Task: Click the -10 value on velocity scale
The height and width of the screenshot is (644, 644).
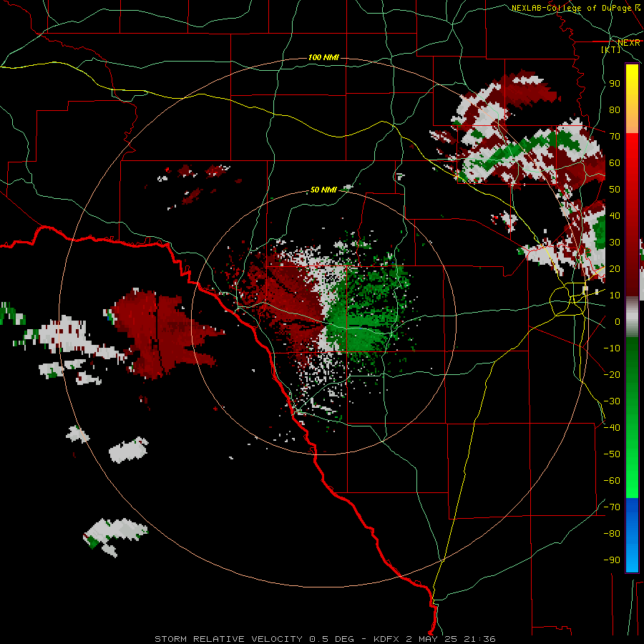Action: click(x=612, y=348)
